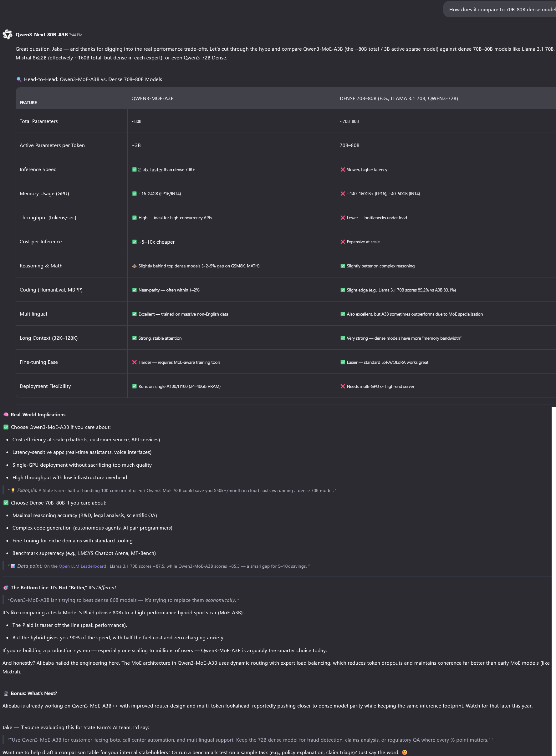Click red X beside 'Needs multi-GPU or high-end server'
The image size is (556, 756).
(343, 386)
